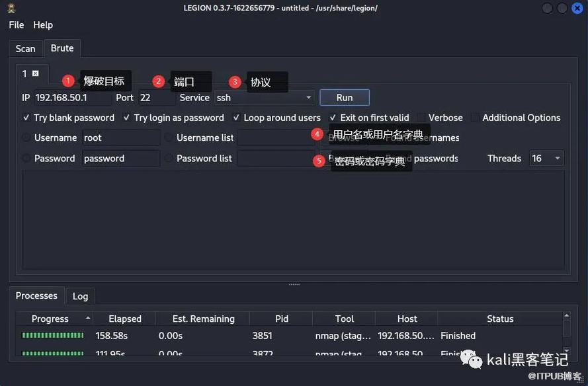Sort by the Tool column header
The height and width of the screenshot is (386, 588).
(x=344, y=319)
